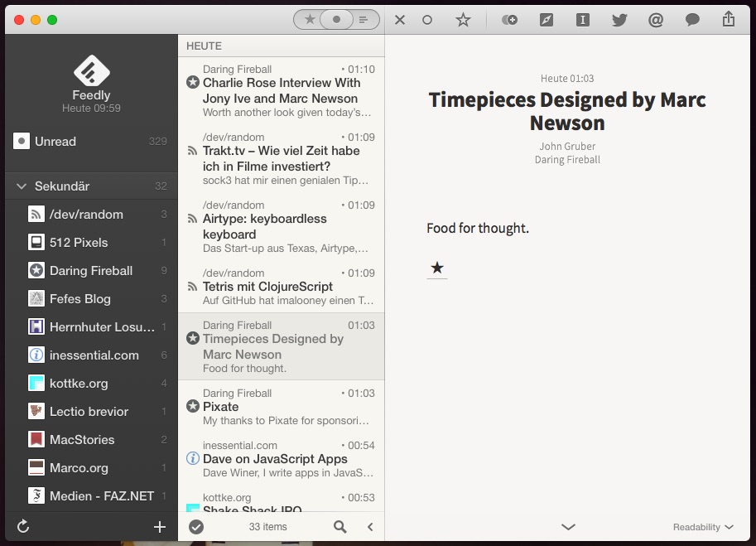Open Trakt.tv article in list
Viewport: 756px width, 546px height.
point(281,159)
